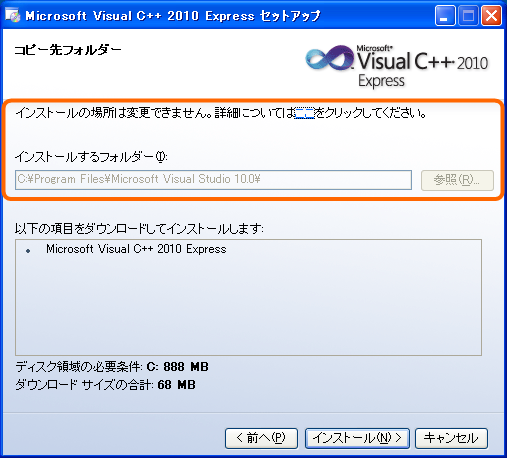Start installation with インストール(N) button
The height and width of the screenshot is (458, 507).
(357, 438)
